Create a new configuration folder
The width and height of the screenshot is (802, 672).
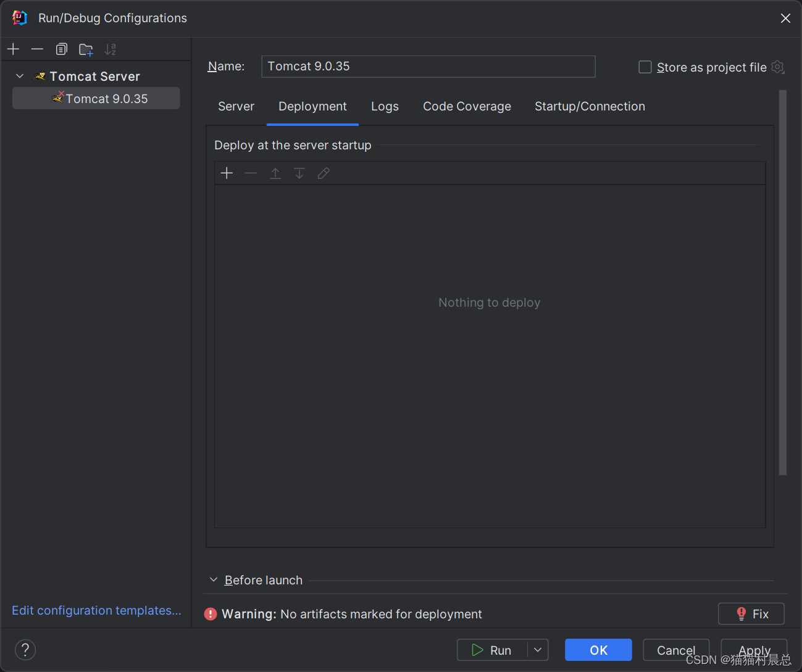(x=86, y=49)
